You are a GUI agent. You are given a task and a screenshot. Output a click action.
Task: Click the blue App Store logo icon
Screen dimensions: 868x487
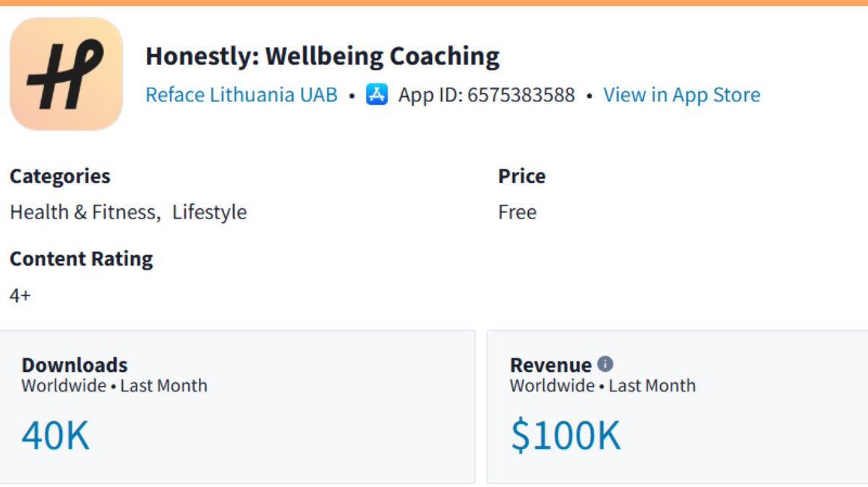point(377,95)
